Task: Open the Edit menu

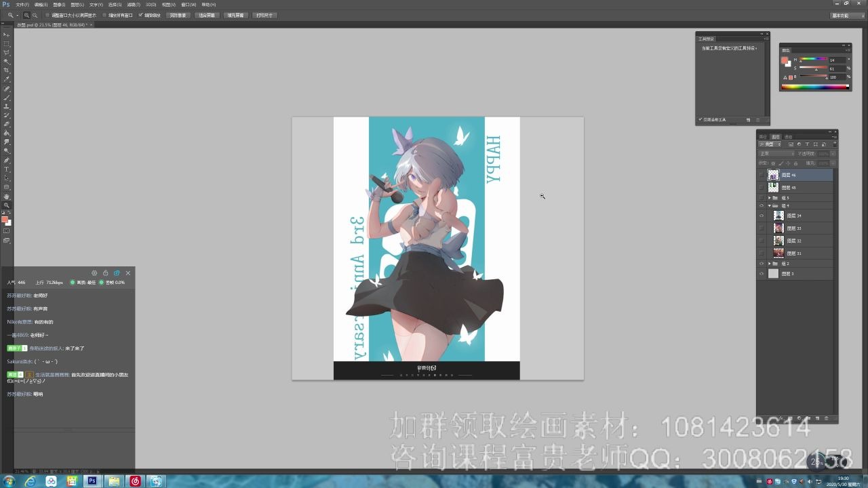Action: pyautogui.click(x=40, y=5)
